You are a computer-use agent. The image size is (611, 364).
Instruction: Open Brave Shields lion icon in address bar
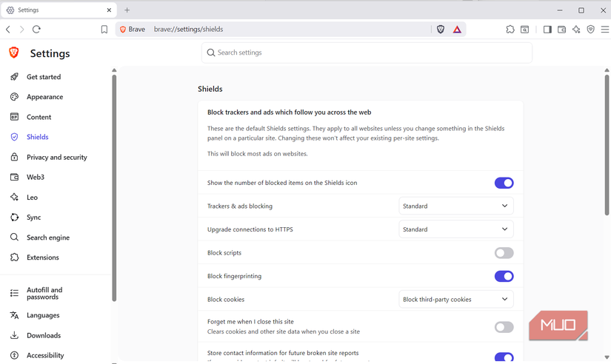coord(441,29)
